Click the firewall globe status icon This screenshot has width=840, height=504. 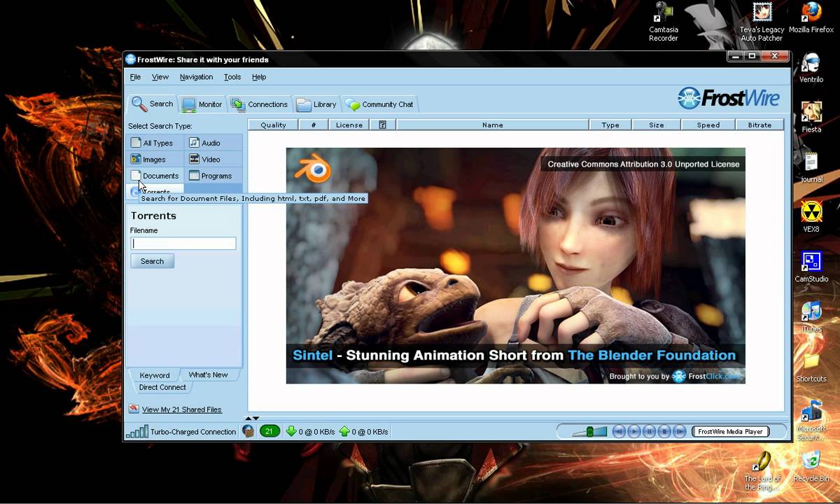(x=248, y=431)
